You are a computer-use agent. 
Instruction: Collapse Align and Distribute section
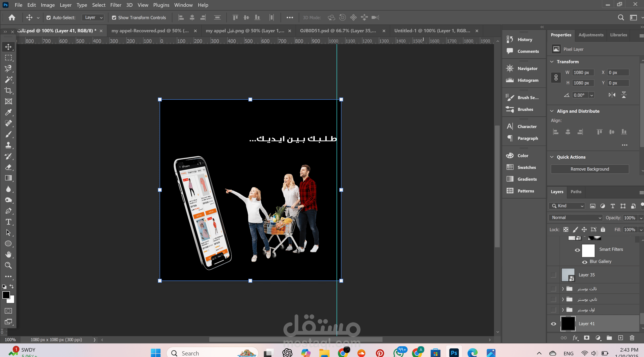[552, 111]
